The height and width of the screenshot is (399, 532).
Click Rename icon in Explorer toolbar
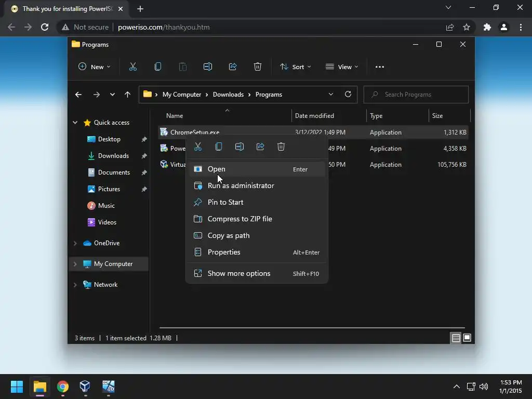click(x=208, y=67)
